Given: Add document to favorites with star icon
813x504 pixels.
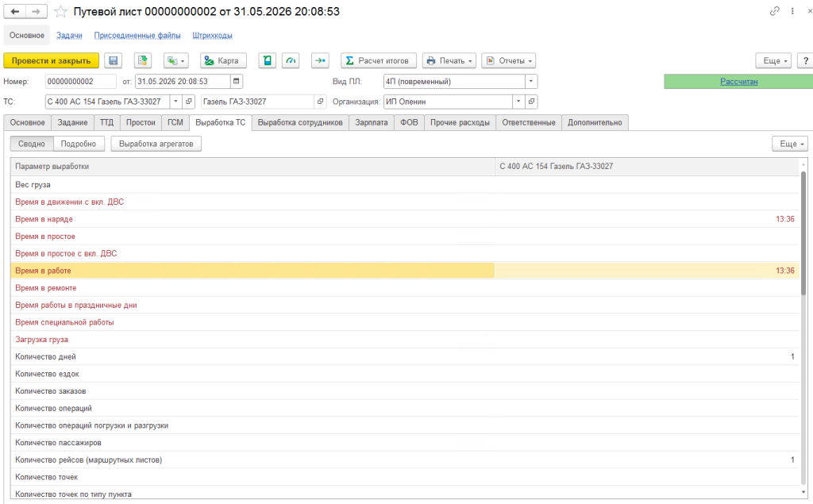Looking at the screenshot, I should point(60,11).
